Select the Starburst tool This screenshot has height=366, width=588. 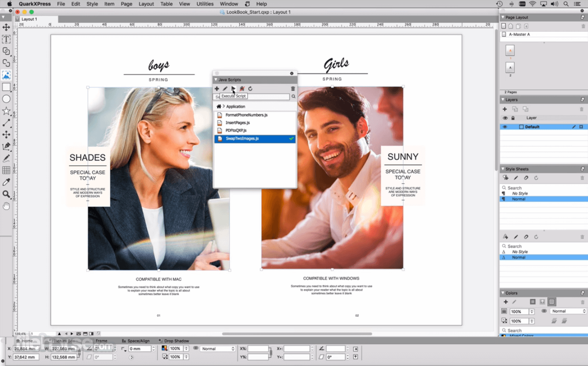pos(6,111)
